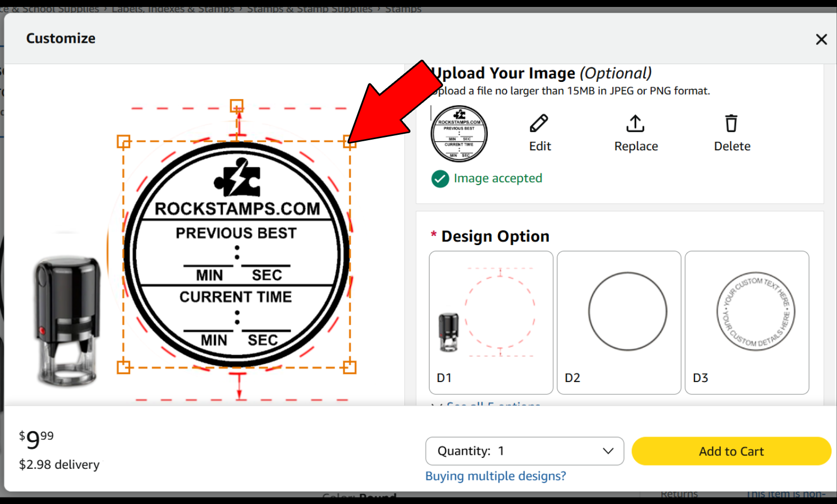
Task: Click the Upload Your Image heading
Action: (x=541, y=73)
